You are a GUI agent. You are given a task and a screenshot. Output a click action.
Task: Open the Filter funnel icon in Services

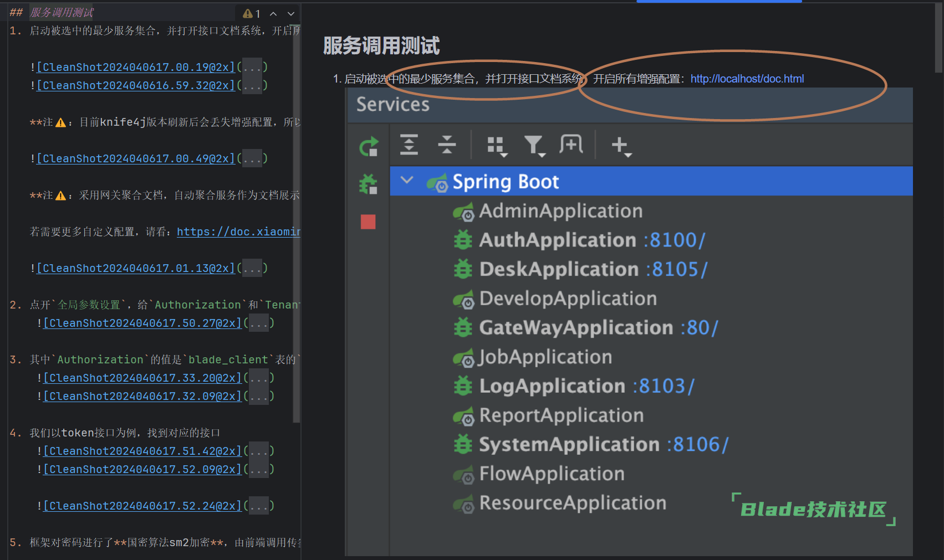[x=535, y=146]
